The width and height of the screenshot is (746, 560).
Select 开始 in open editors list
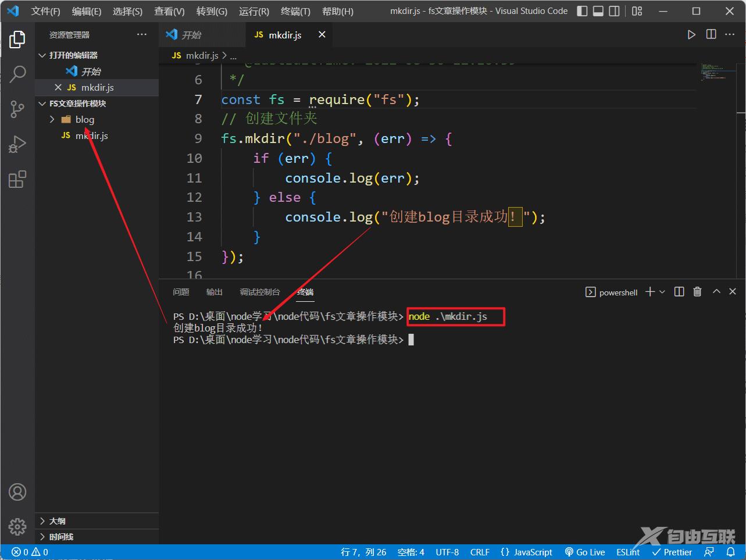(x=97, y=71)
